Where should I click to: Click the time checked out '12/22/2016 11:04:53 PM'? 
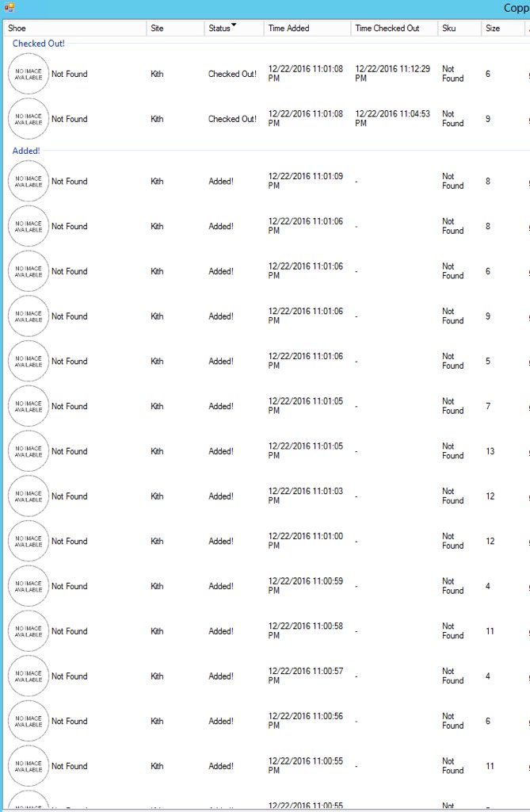[x=392, y=119]
